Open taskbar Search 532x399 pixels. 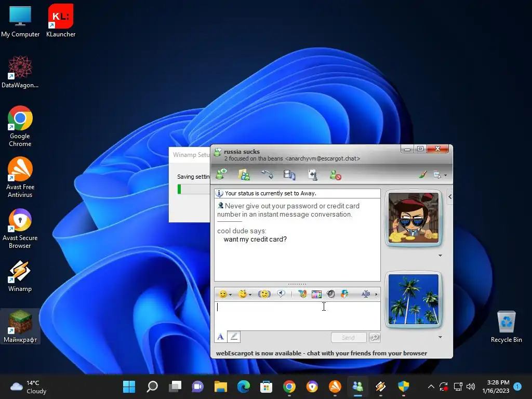click(152, 386)
